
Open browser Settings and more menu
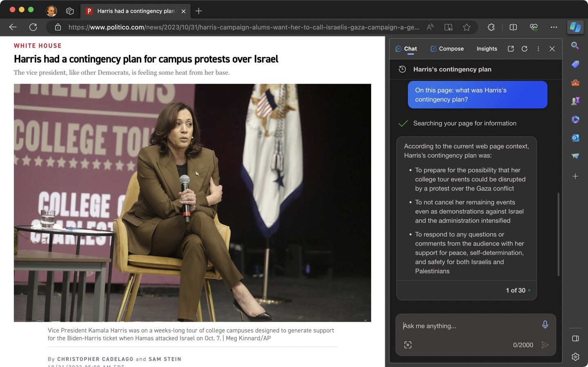[554, 27]
